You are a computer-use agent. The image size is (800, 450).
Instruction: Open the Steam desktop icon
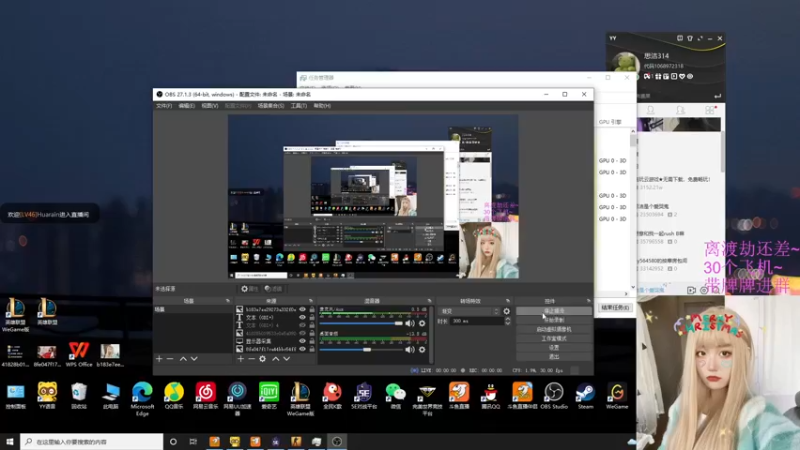click(x=585, y=396)
